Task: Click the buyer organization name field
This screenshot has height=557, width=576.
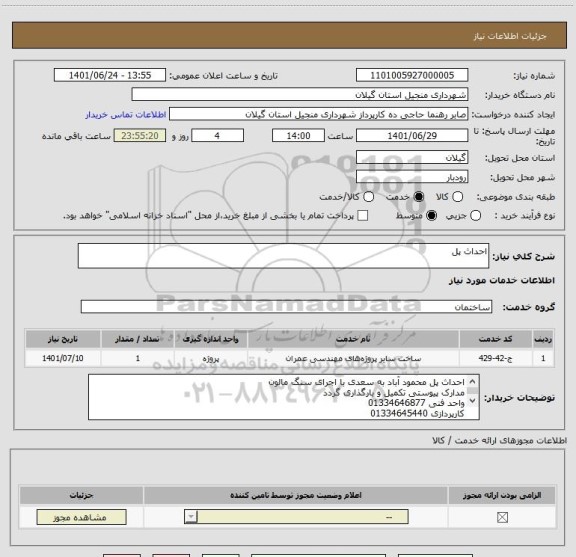Action: 300,95
